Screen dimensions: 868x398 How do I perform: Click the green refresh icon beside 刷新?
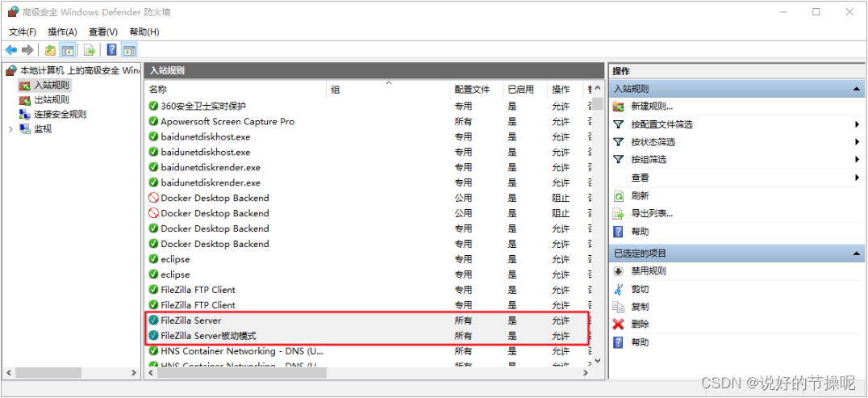tap(619, 195)
